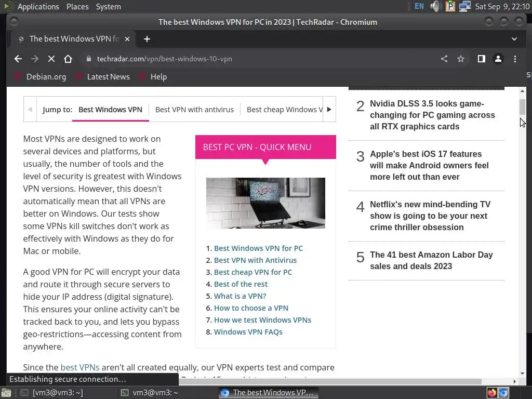Click the horizontal scroll-right arrow
The image size is (532, 399).
click(515, 381)
